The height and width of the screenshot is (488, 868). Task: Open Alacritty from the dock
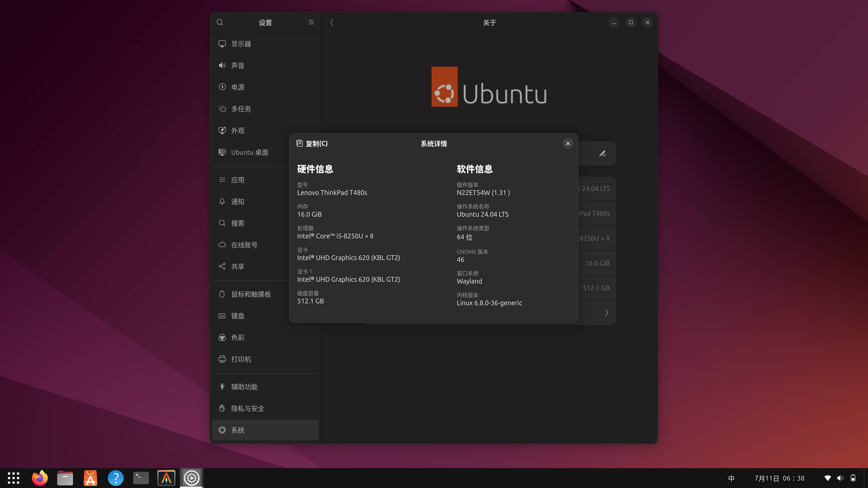[x=166, y=478]
